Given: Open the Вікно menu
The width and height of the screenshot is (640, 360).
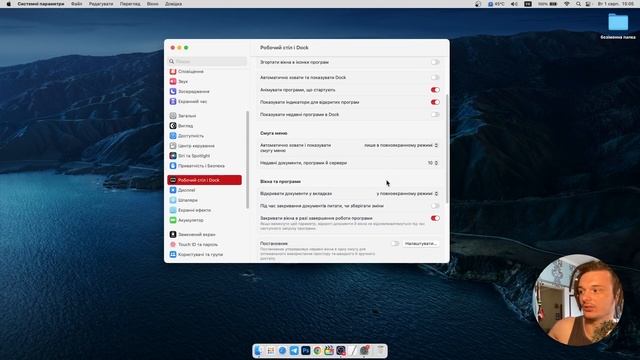Looking at the screenshot, I should coord(153,4).
